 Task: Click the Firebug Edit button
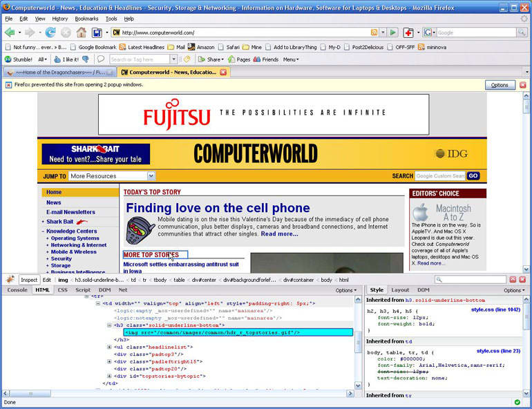point(47,280)
